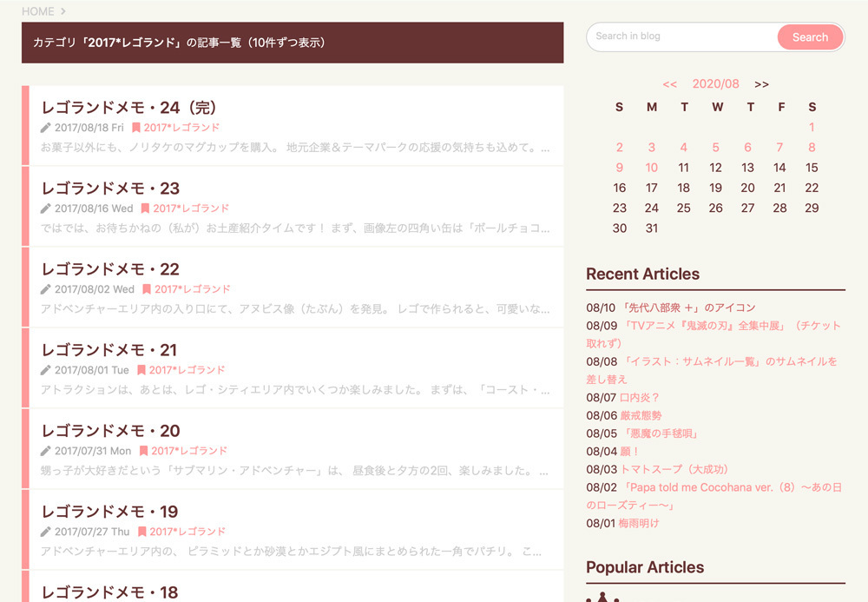The image size is (868, 602).
Task: Open recent article about サムネイル一覧
Action: tap(712, 371)
